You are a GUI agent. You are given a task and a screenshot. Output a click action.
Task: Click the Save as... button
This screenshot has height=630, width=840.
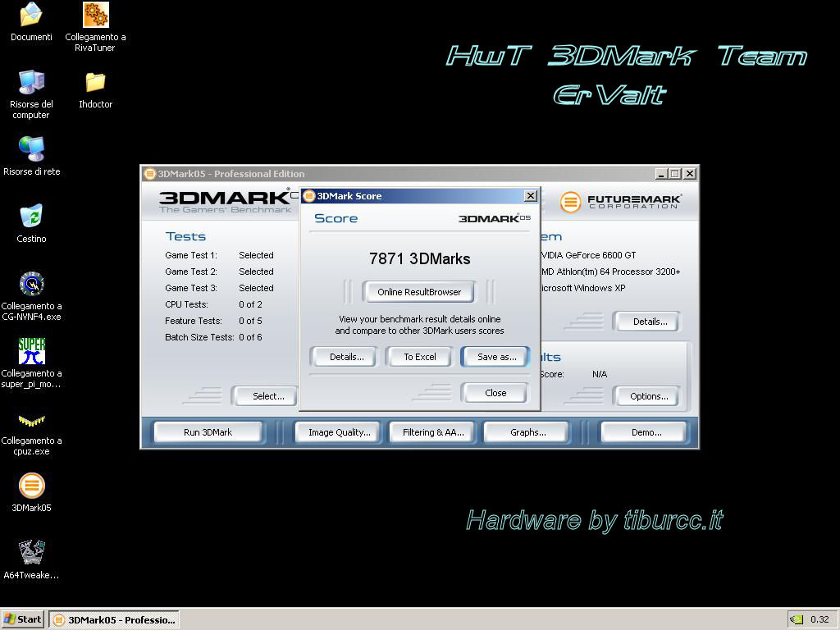[496, 357]
